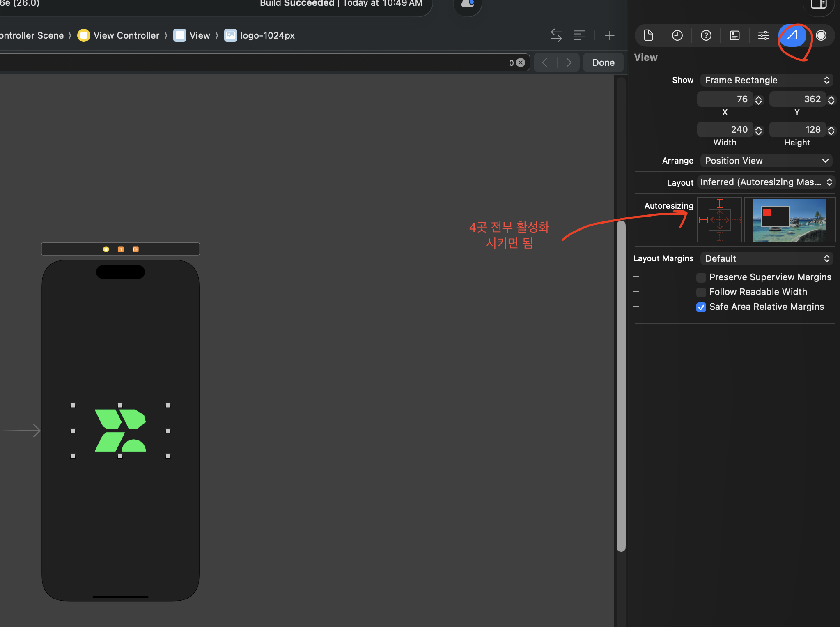Screen dimensions: 840x627
Task: Check Follow Readable Width
Action: click(x=701, y=292)
